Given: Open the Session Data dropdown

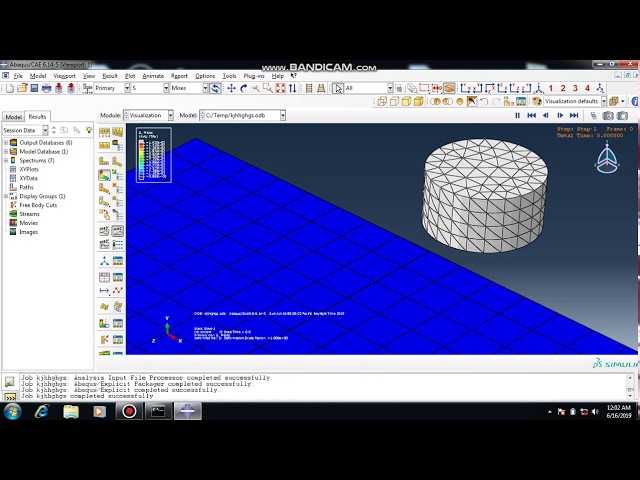Looking at the screenshot, I should 45,130.
